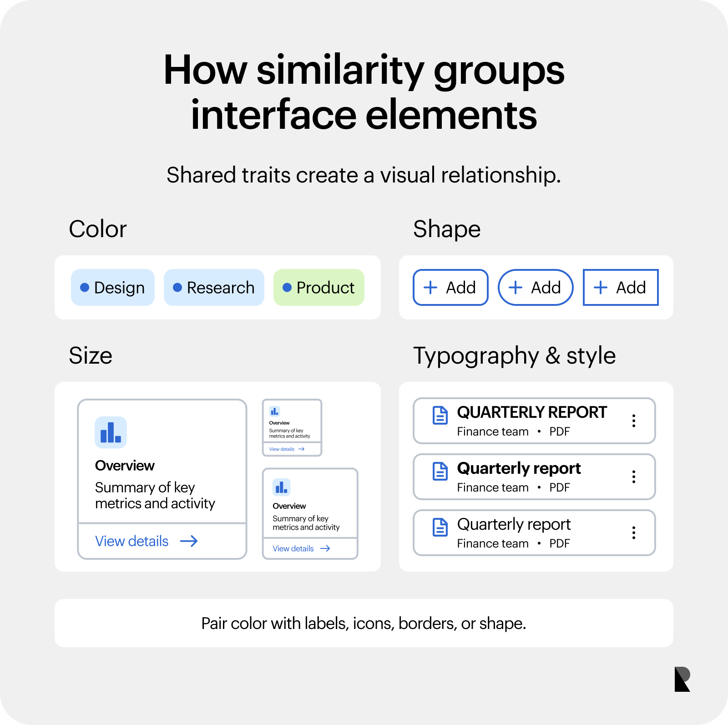The width and height of the screenshot is (728, 725).
Task: Click the document icon beside QUARTERLY REPORT uppercase
Action: (440, 415)
